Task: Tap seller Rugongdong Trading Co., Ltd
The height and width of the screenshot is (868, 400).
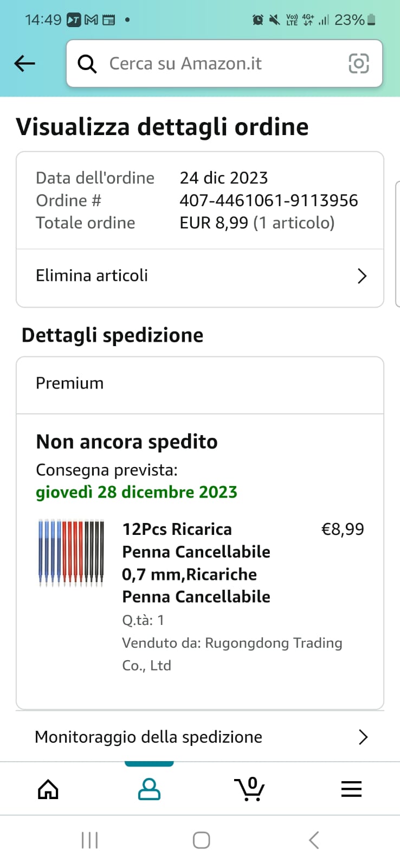Action: click(x=232, y=654)
